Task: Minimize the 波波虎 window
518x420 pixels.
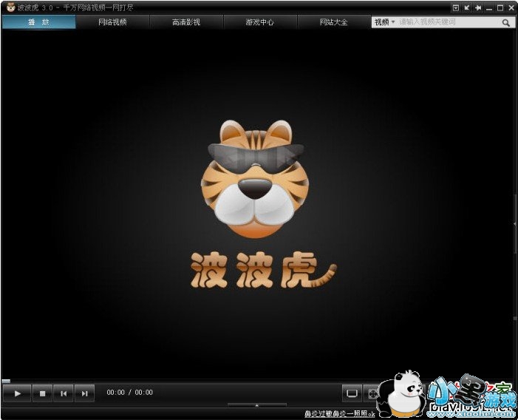Action: click(489, 8)
